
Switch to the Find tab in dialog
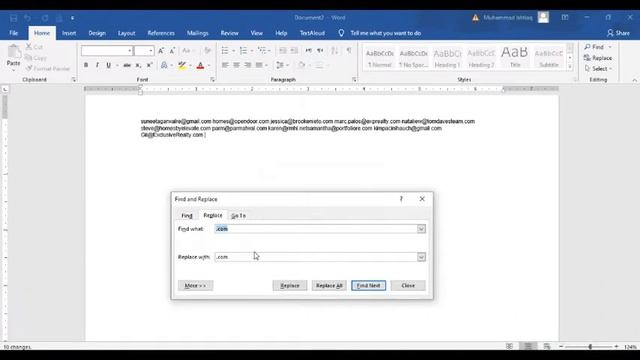pyautogui.click(x=187, y=216)
